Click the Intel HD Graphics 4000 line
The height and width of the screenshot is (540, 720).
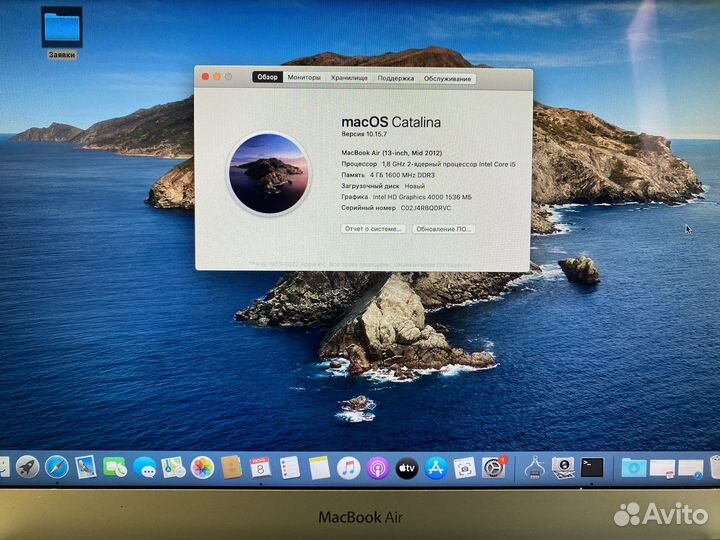tap(406, 197)
